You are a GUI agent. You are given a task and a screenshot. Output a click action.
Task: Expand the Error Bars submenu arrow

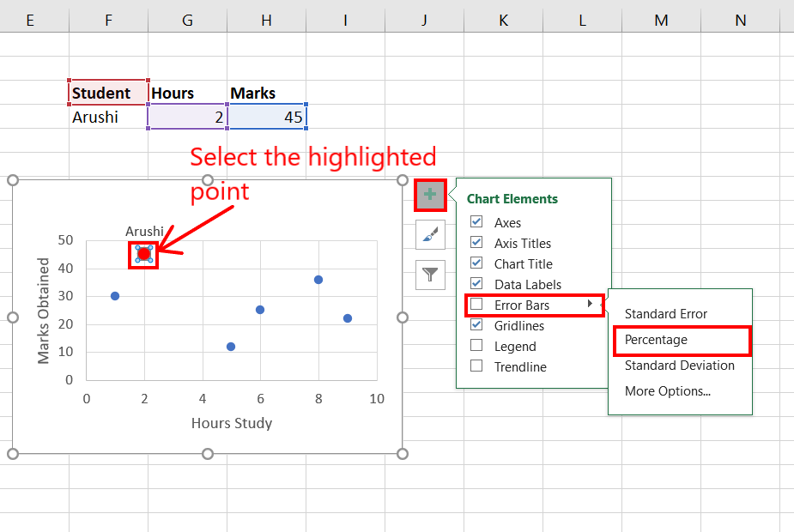pyautogui.click(x=590, y=304)
